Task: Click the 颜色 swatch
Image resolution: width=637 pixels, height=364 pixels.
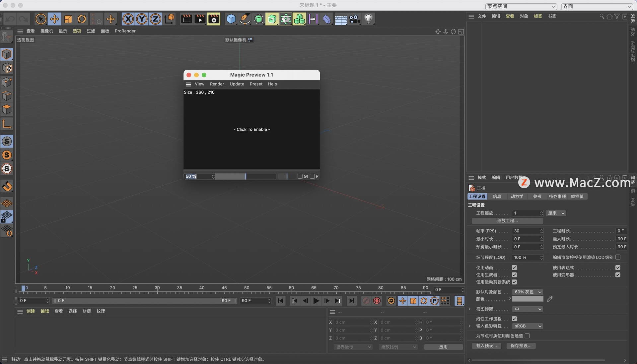Action: tap(528, 299)
